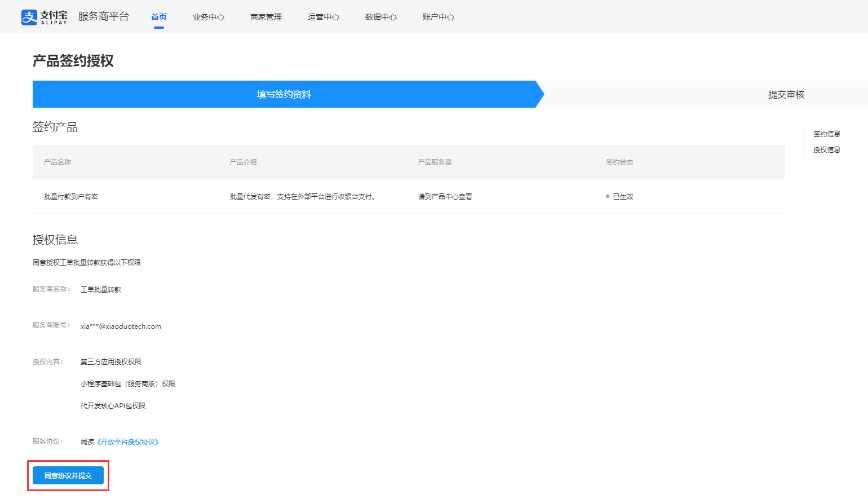The height and width of the screenshot is (499, 868).
Task: Open the 运营中心 menu
Action: (324, 17)
